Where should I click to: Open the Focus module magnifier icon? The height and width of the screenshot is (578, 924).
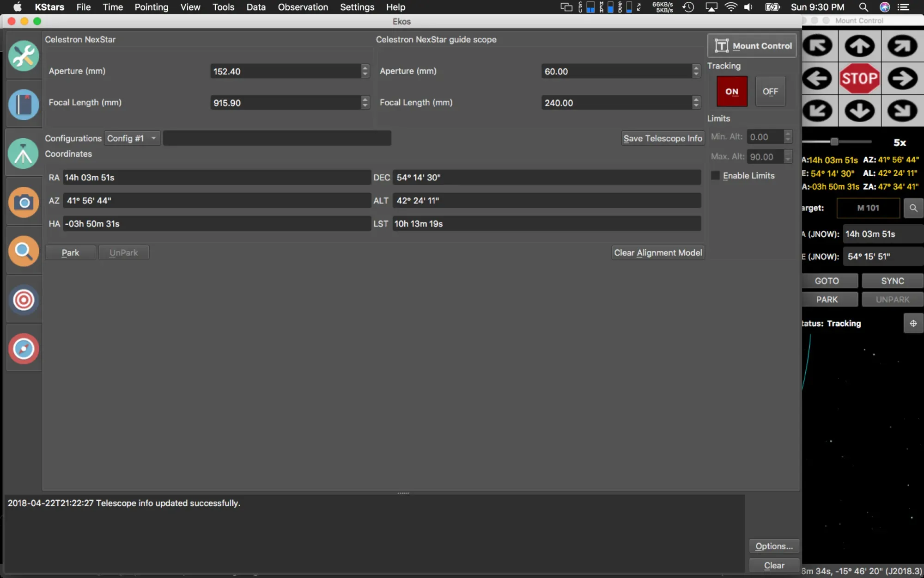(24, 251)
